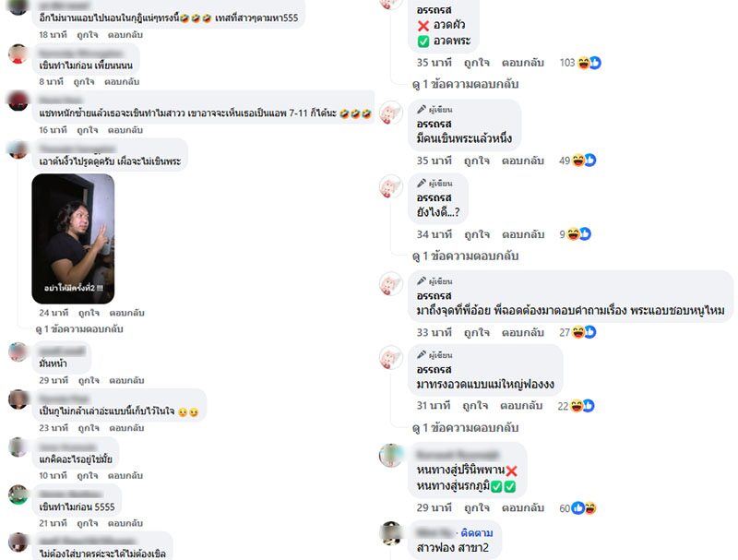The width and height of the screenshot is (738, 560).
Task: Open the อย่าให้มีครั้งที่2 photo in the comment
Action: click(73, 239)
